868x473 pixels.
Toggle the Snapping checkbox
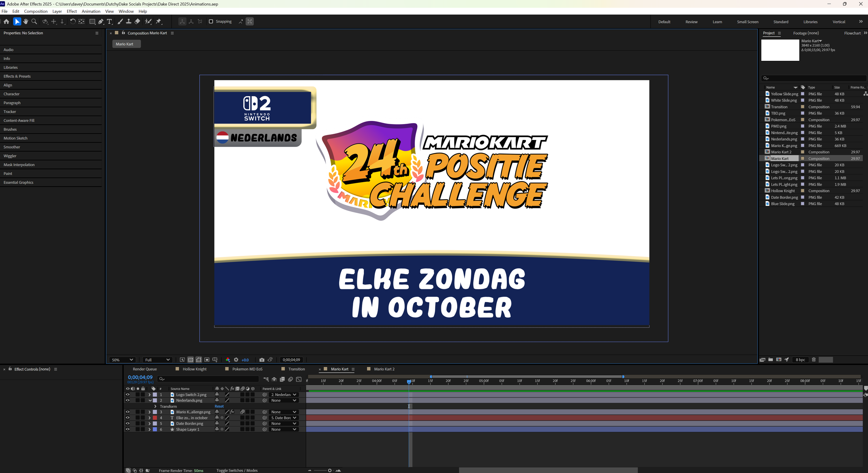point(211,22)
